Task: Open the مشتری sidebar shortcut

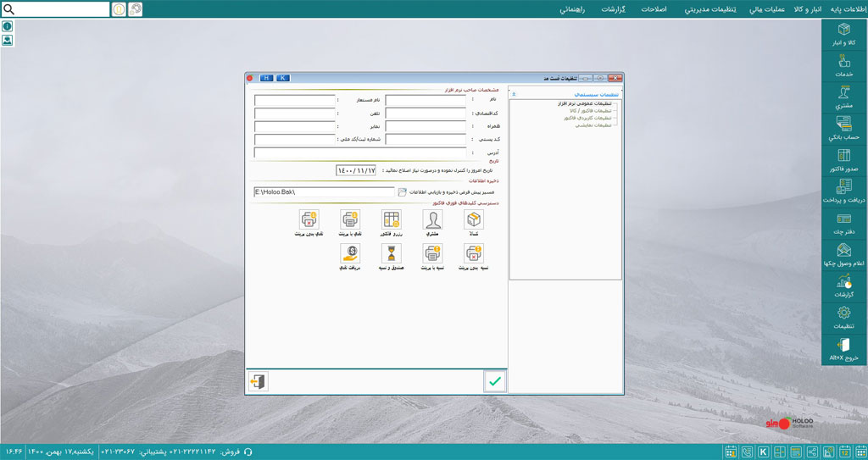Action: [843, 97]
